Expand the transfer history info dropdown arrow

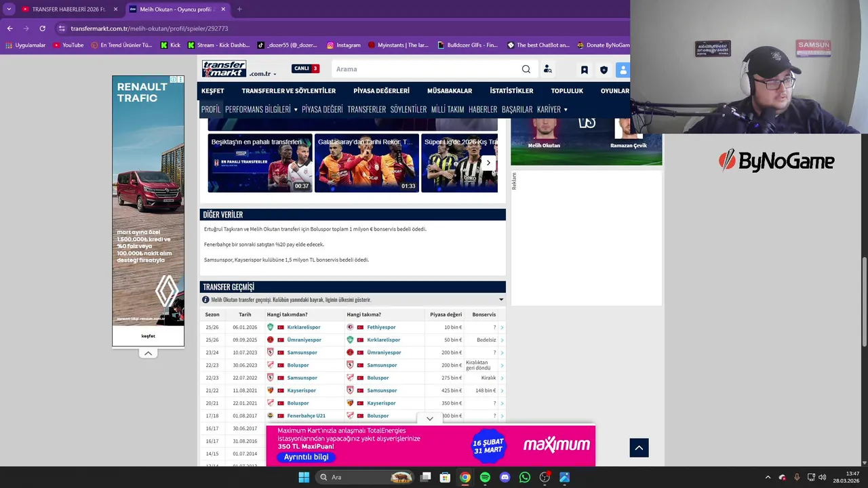(501, 300)
